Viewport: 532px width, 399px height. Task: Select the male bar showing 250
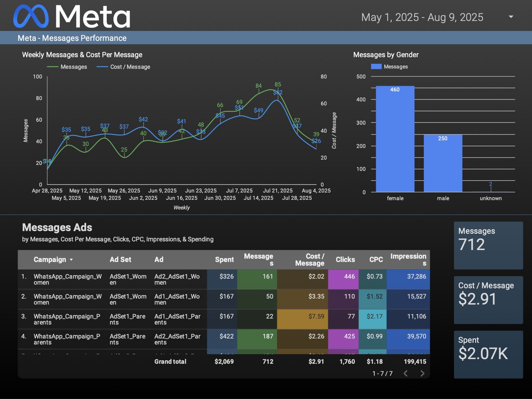pos(443,163)
